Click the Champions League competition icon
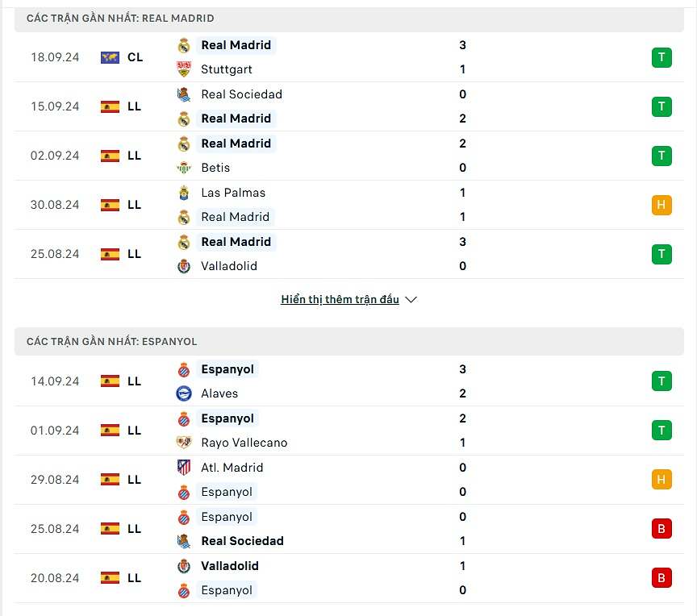Viewport: 697px width, 616px height. pyautogui.click(x=110, y=57)
